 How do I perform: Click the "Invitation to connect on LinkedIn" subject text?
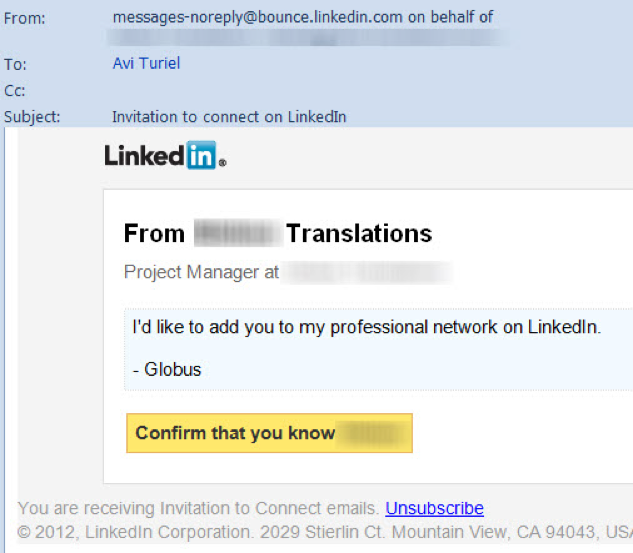click(x=229, y=116)
